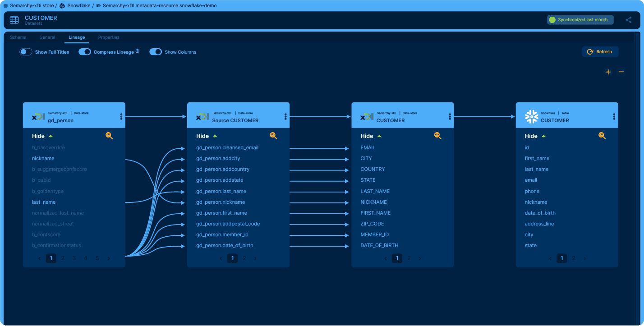Viewport: 644px width, 326px height.
Task: Select ZIP_CODE column in CUSTOMER data-store
Action: [372, 224]
